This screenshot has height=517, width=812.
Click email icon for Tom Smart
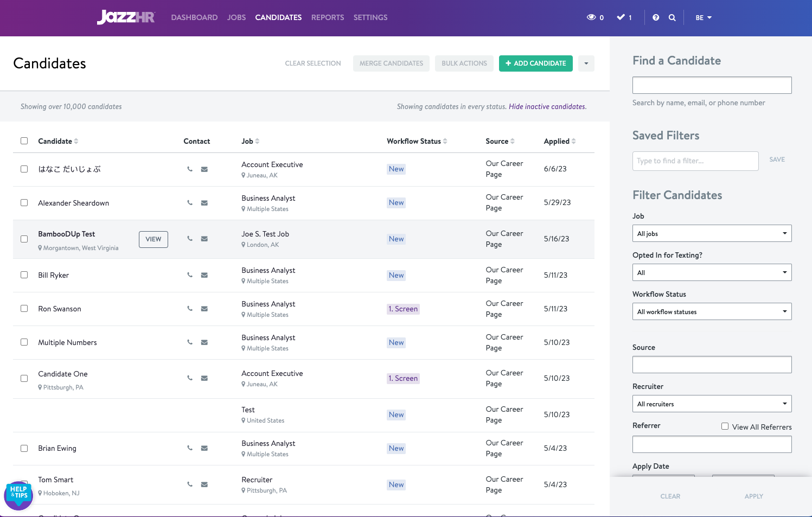tap(204, 484)
